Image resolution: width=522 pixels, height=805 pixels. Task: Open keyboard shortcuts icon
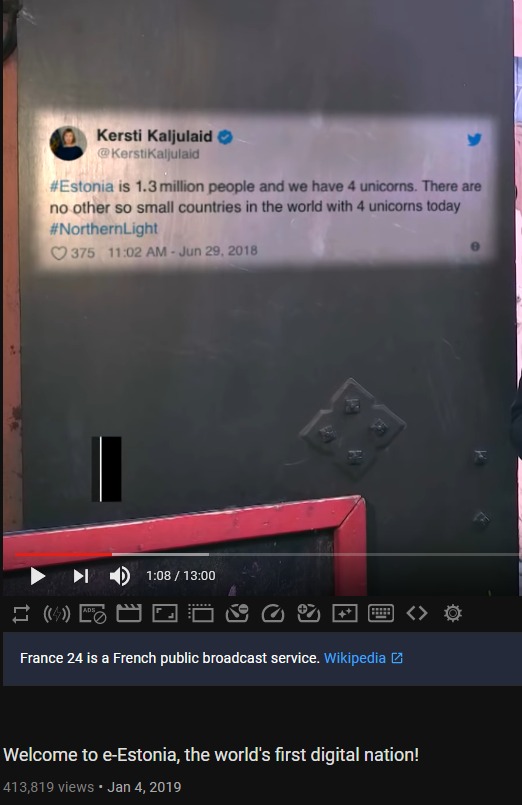pos(381,613)
